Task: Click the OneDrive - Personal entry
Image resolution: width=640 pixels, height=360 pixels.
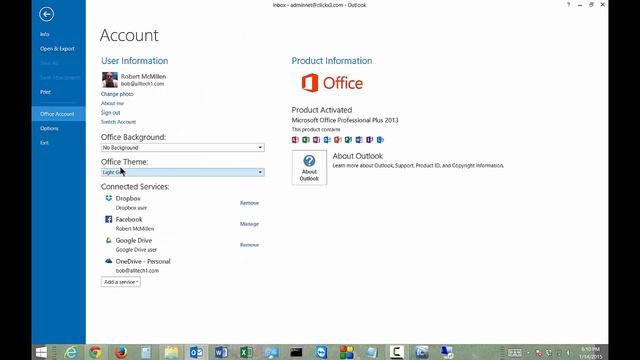Action: tap(143, 261)
